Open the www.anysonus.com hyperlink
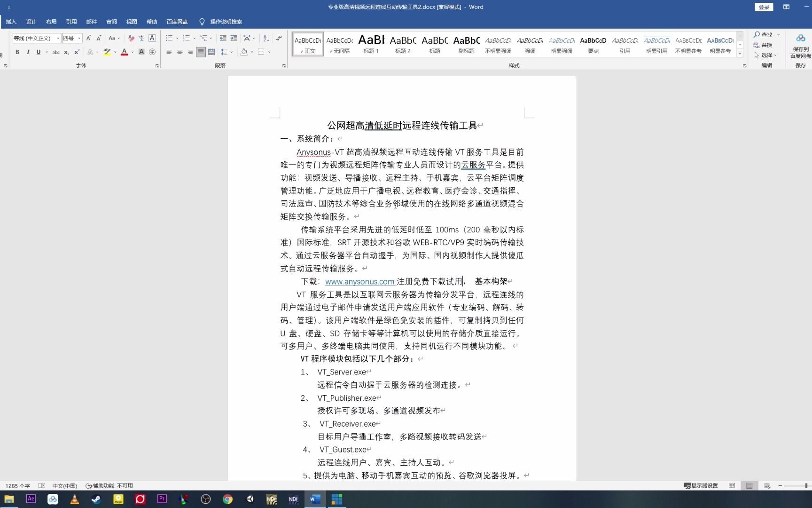The height and width of the screenshot is (508, 812). coord(359,281)
